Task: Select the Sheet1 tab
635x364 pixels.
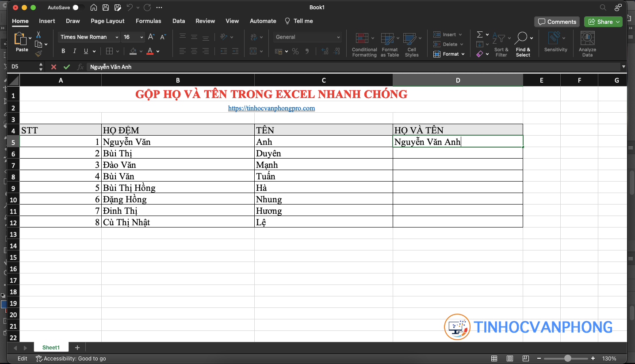Action: click(51, 348)
